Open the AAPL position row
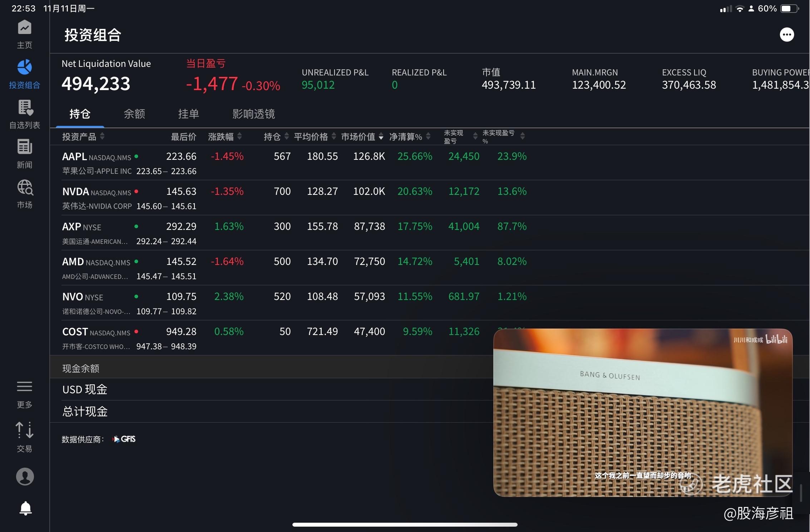Viewport: 810px width, 532px height. pyautogui.click(x=430, y=163)
